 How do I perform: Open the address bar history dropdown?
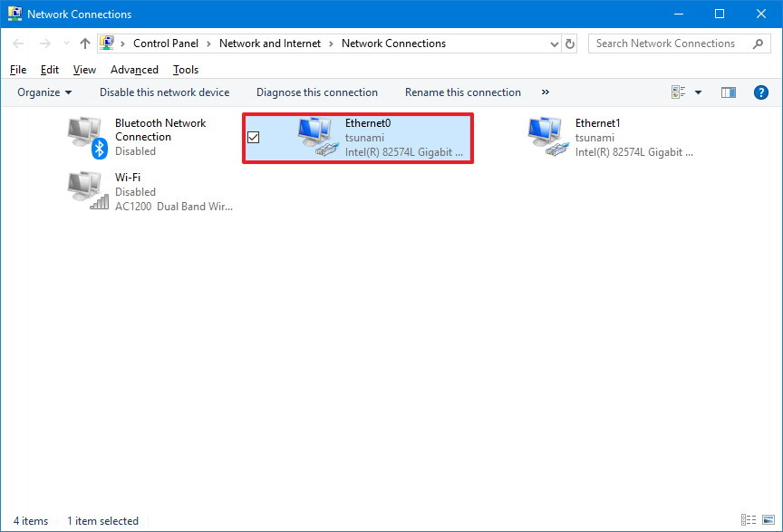click(553, 43)
